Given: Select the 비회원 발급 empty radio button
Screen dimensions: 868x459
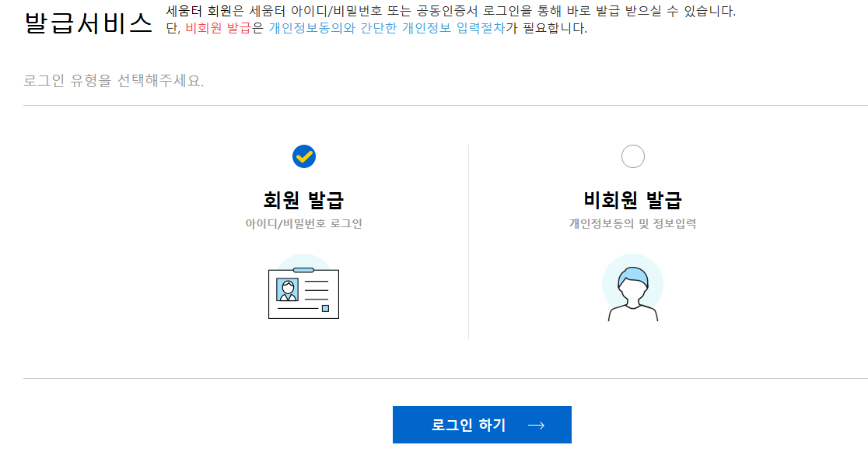Looking at the screenshot, I should [633, 156].
